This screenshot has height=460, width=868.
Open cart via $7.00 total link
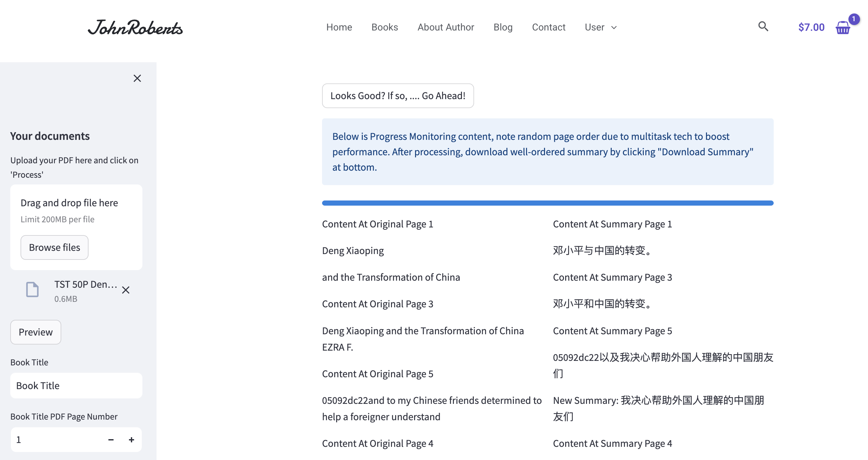pos(812,27)
